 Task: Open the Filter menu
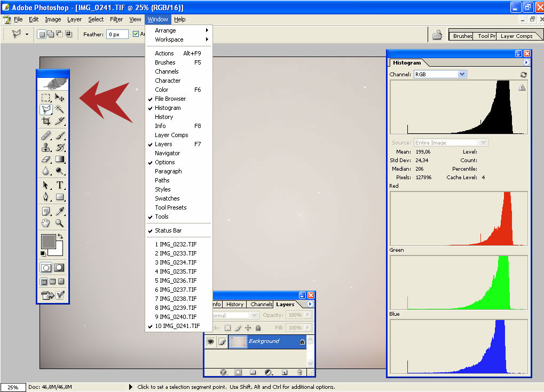point(116,19)
